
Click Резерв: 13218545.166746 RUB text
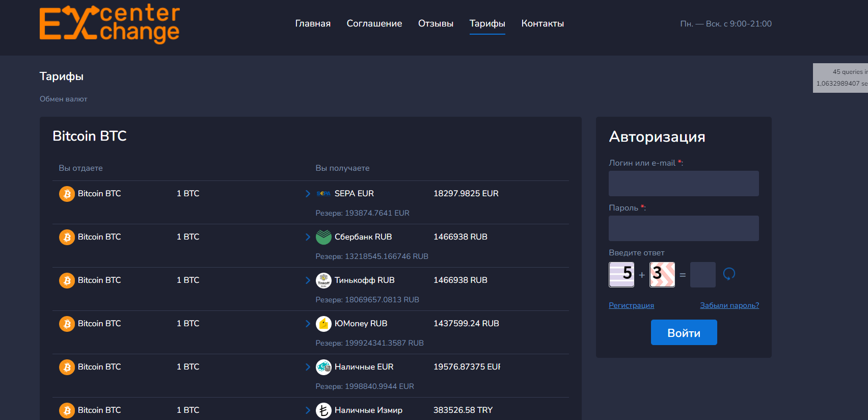[372, 256]
